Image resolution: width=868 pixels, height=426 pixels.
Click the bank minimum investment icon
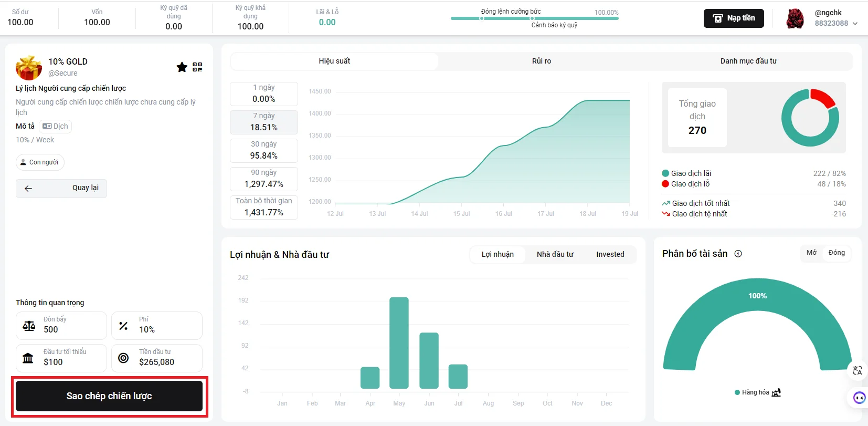click(28, 358)
